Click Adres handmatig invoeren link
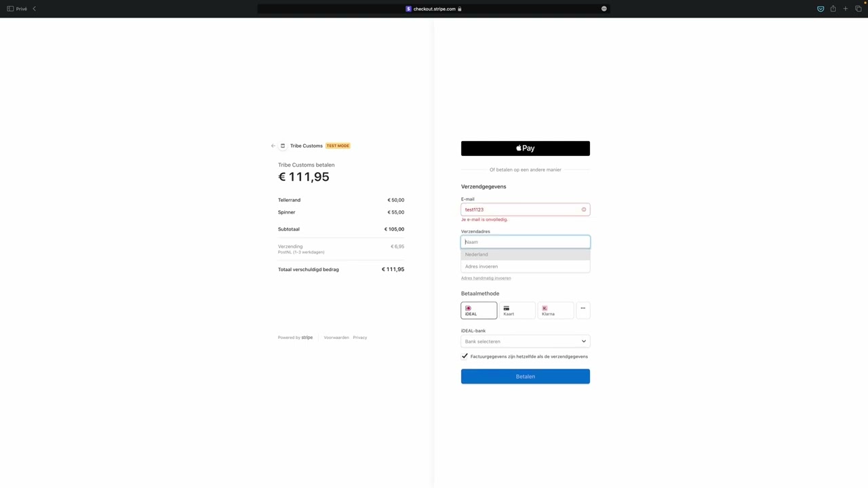This screenshot has width=868, height=488. 486,278
